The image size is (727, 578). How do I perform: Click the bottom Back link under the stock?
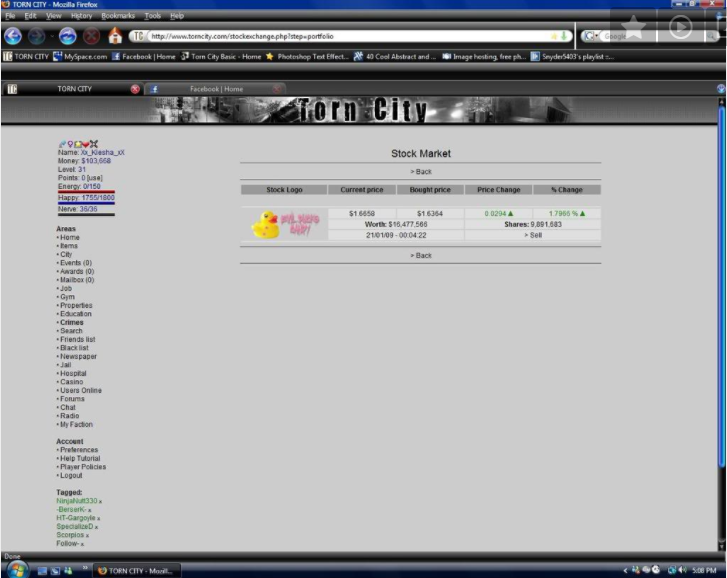point(421,255)
